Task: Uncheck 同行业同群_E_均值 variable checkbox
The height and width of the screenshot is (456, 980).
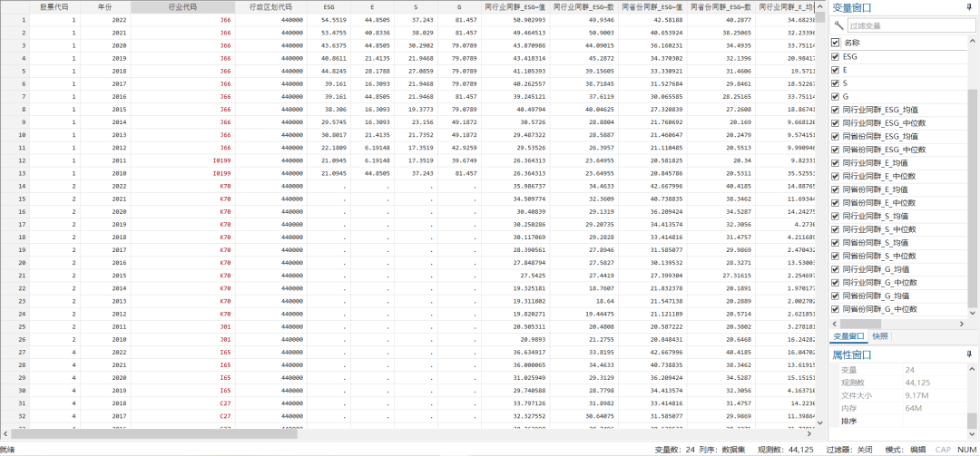Action: tap(836, 163)
